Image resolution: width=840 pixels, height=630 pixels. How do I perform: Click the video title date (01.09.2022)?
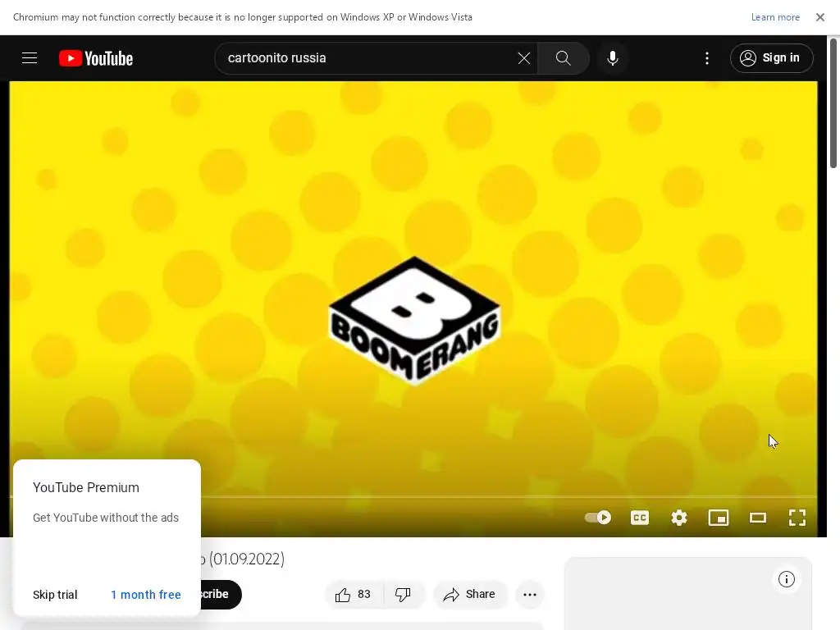tap(247, 559)
